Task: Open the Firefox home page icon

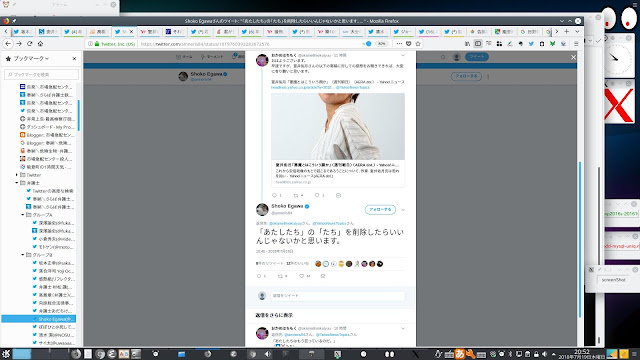Action: [40, 44]
